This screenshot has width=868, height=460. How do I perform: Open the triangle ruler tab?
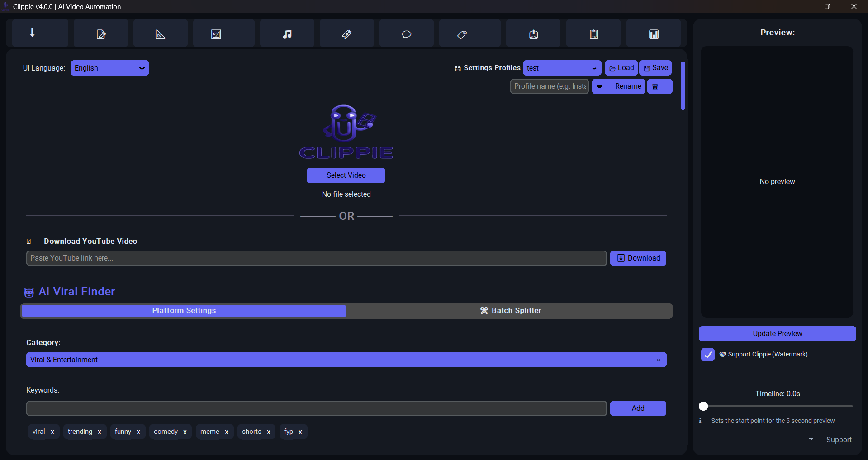[160, 33]
